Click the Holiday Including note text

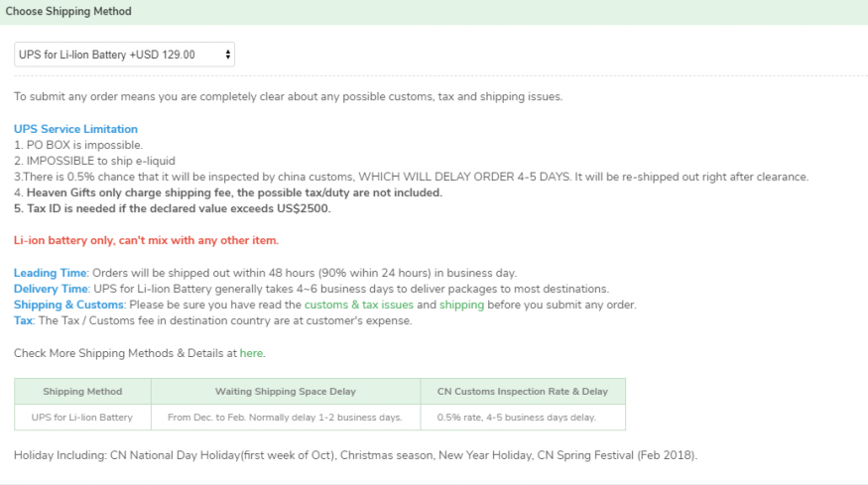pyautogui.click(x=355, y=455)
